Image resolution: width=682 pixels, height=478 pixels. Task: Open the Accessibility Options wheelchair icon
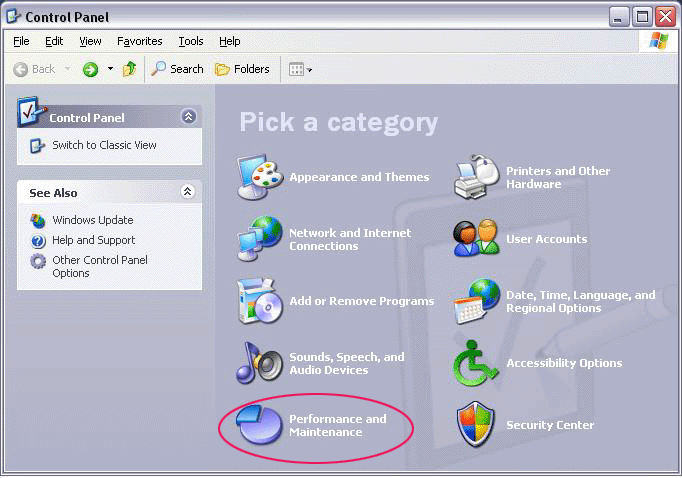477,363
